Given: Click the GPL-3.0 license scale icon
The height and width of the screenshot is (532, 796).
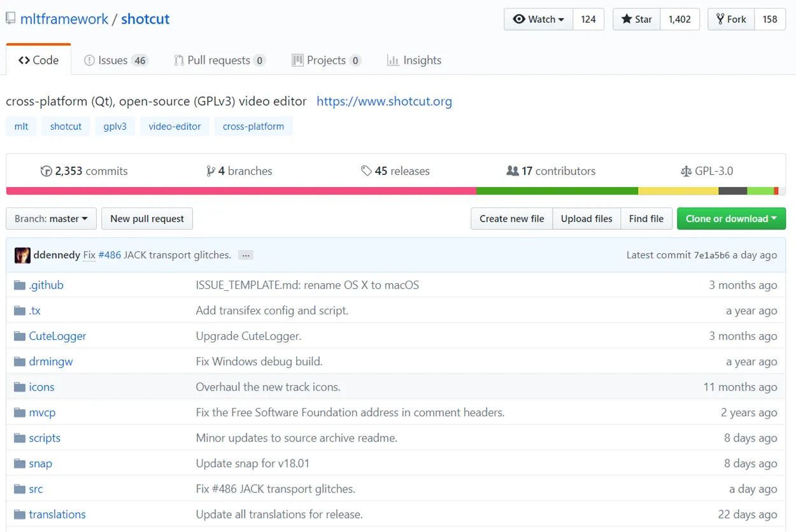Looking at the screenshot, I should pos(686,171).
